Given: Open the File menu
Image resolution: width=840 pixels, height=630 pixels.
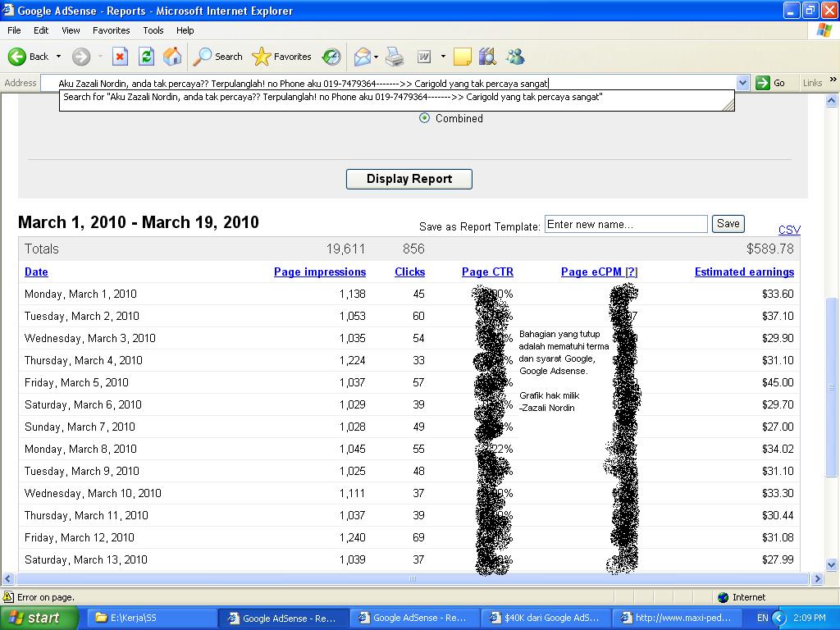Looking at the screenshot, I should [x=15, y=30].
